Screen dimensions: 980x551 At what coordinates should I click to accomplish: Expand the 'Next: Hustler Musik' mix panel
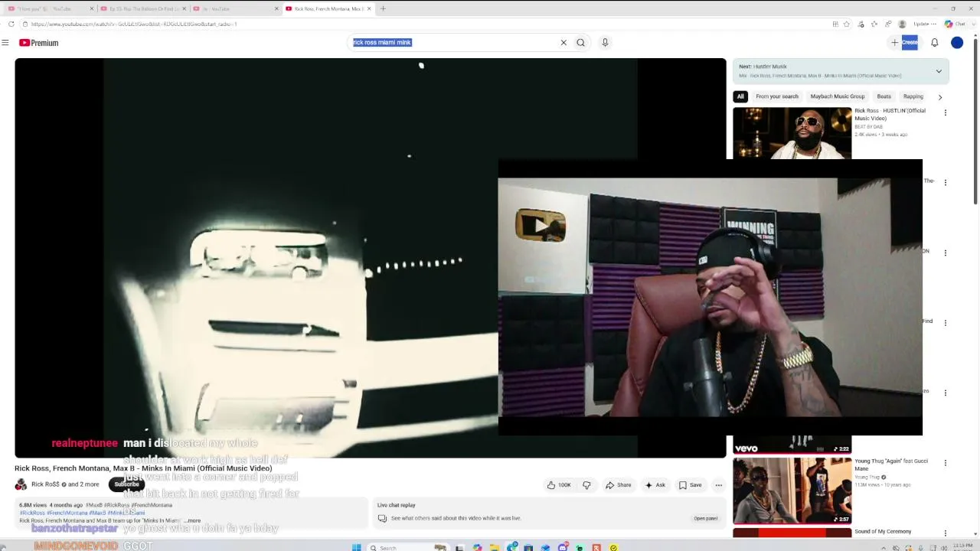point(939,71)
